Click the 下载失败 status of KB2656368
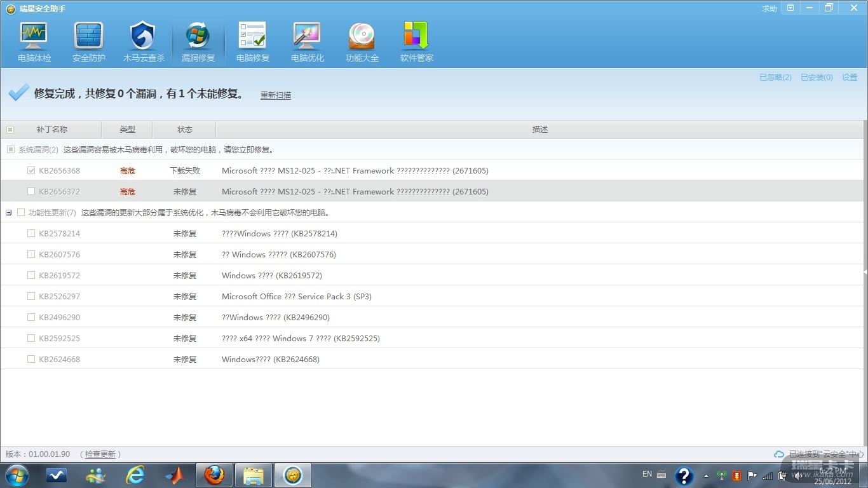This screenshot has width=868, height=488. click(x=185, y=170)
